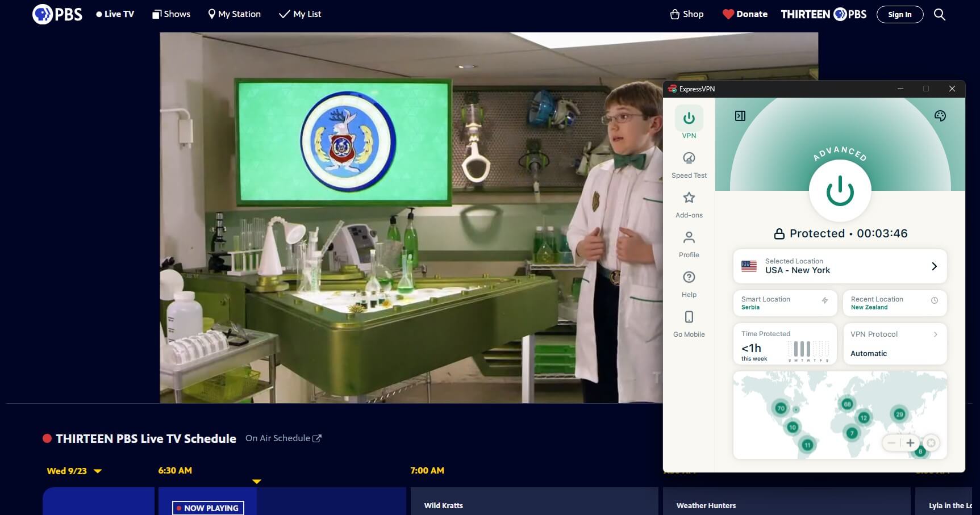Image resolution: width=980 pixels, height=515 pixels.
Task: Click the current-time marker on schedule
Action: [257, 481]
